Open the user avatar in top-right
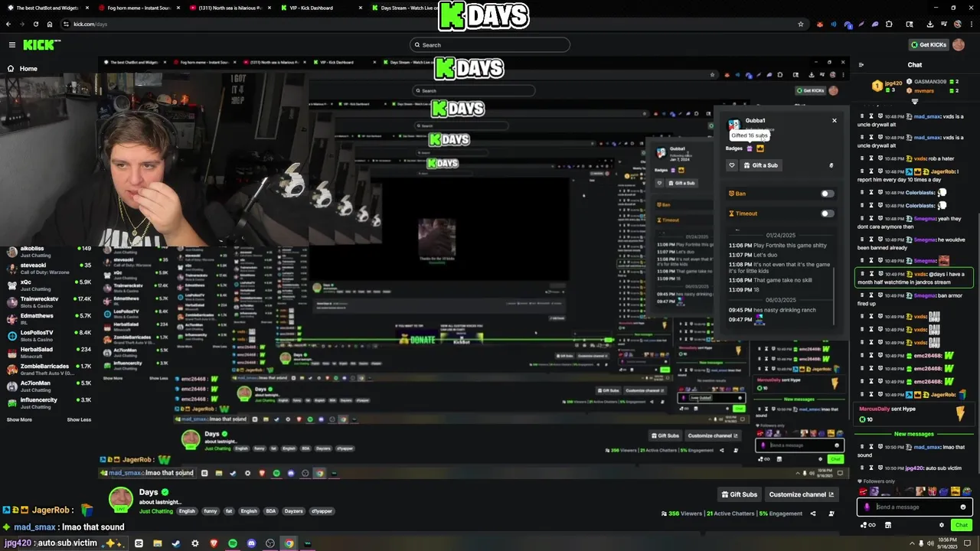The height and width of the screenshot is (551, 980). (x=959, y=45)
